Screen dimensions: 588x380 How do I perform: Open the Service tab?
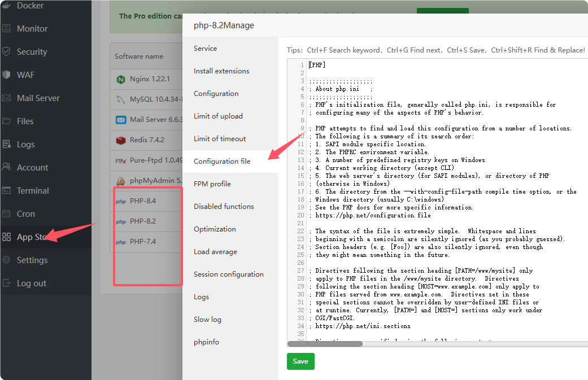click(x=230, y=49)
